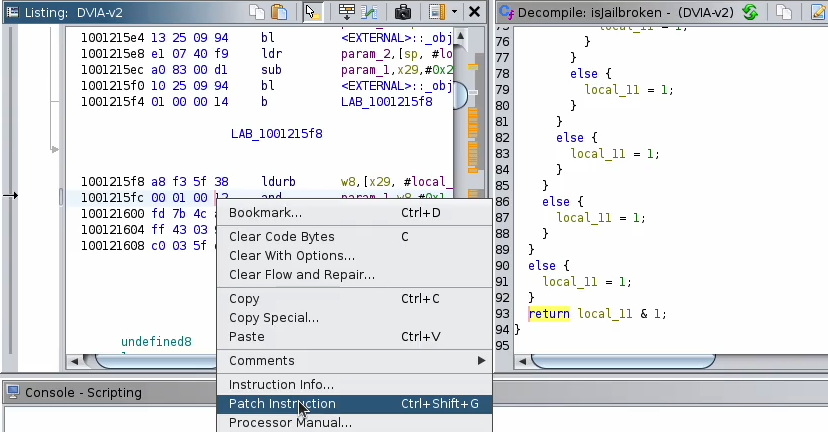
Task: Choose Bookmark... in the context menu
Action: [265, 213]
